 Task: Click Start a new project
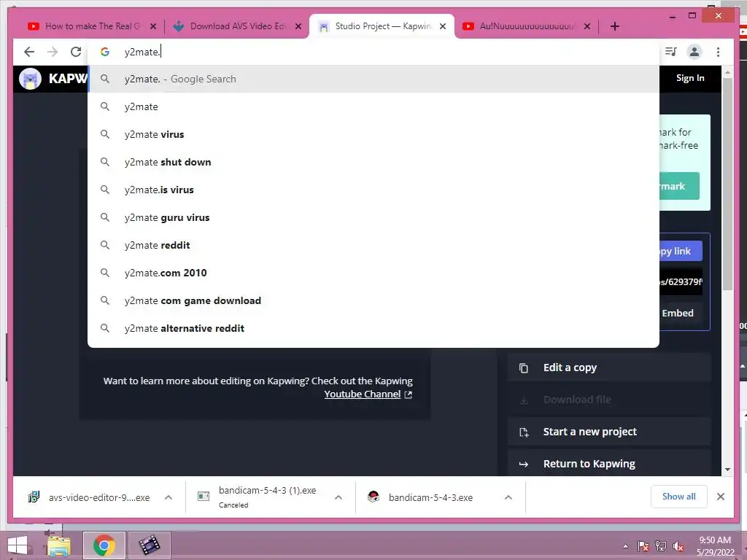coord(609,432)
